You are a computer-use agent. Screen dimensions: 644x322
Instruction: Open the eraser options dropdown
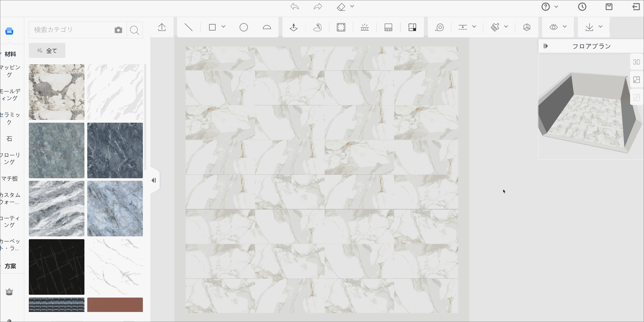[352, 6]
